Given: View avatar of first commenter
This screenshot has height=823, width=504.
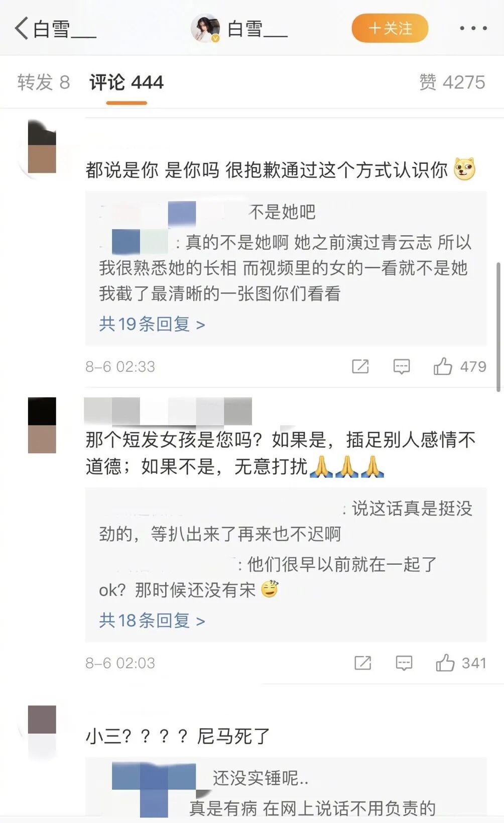Looking at the screenshot, I should click(42, 150).
